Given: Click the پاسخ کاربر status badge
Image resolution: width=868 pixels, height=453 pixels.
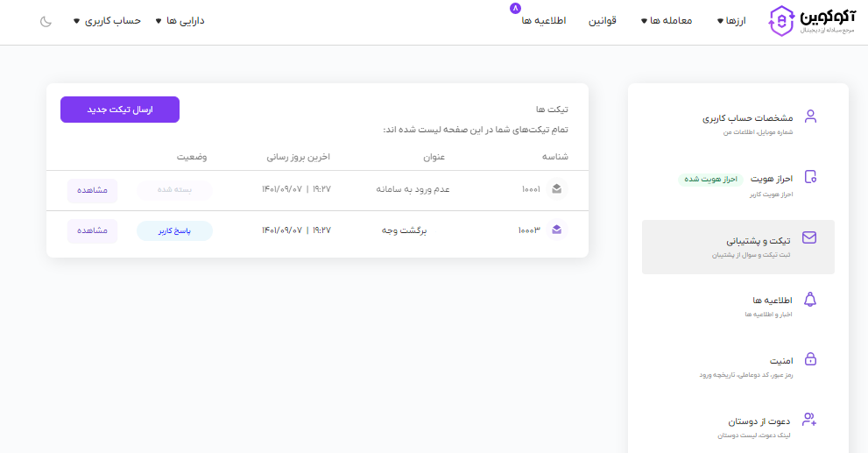Looking at the screenshot, I should click(174, 230).
